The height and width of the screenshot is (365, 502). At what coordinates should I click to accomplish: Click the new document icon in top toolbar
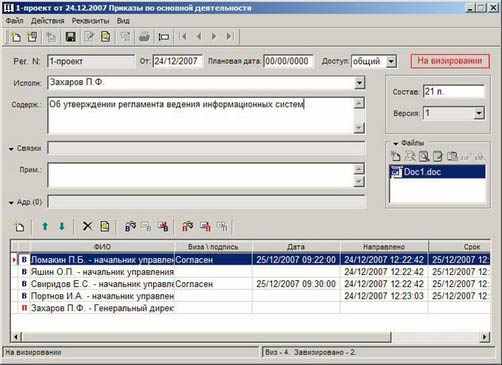[x=15, y=37]
